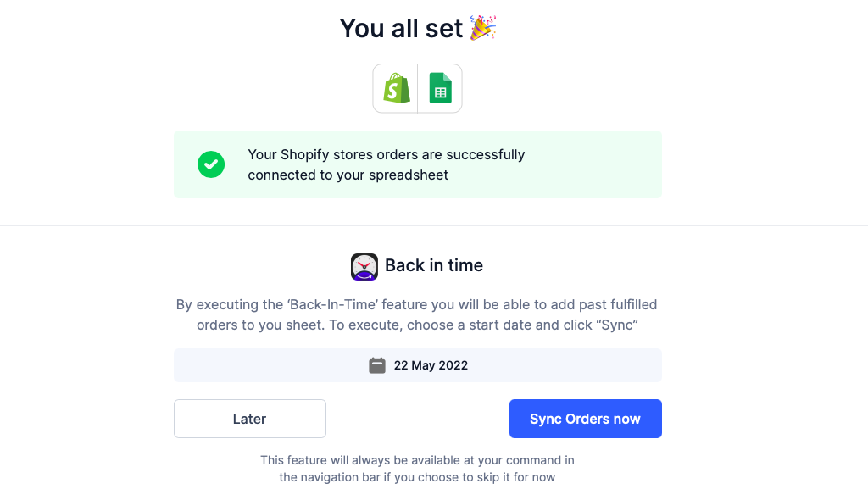Click the party popper emoji
Screen dimensions: 868x489
coord(483,28)
